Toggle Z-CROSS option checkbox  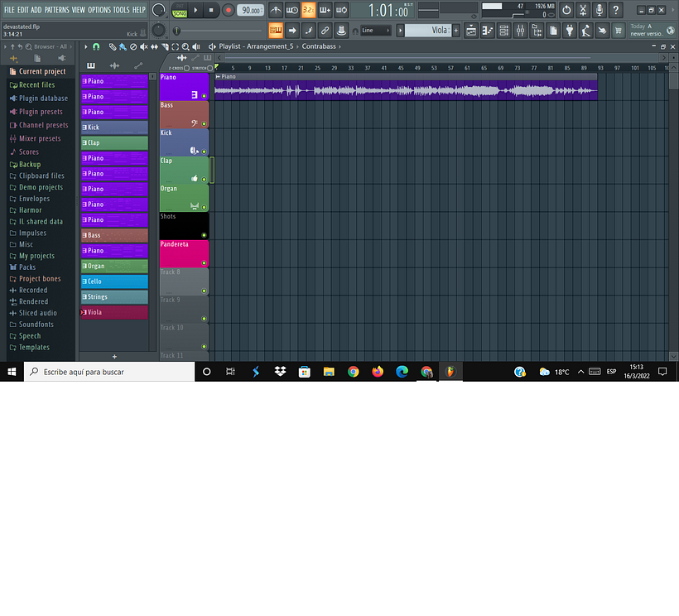pos(186,68)
